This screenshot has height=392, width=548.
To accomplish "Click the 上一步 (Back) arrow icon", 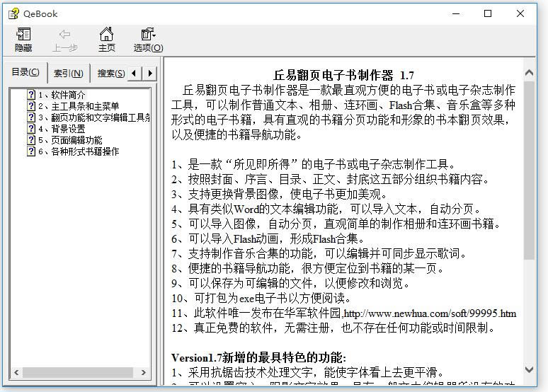I will point(64,34).
